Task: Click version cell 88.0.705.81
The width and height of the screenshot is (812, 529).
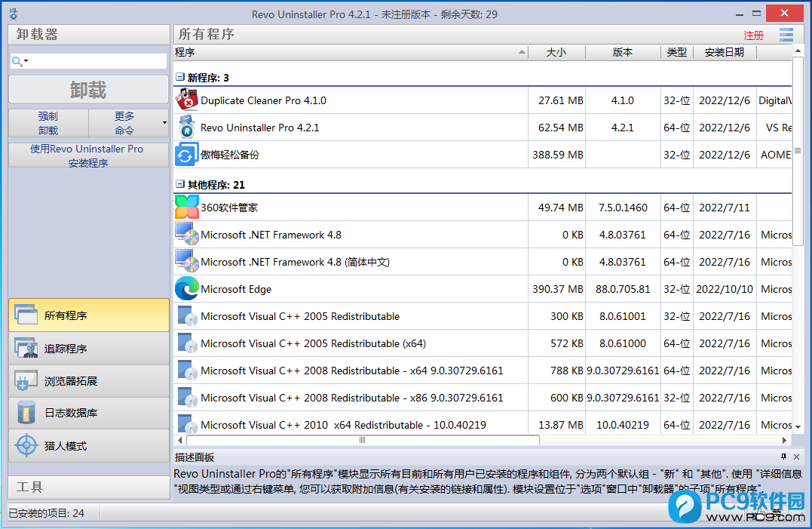Action: pyautogui.click(x=623, y=289)
